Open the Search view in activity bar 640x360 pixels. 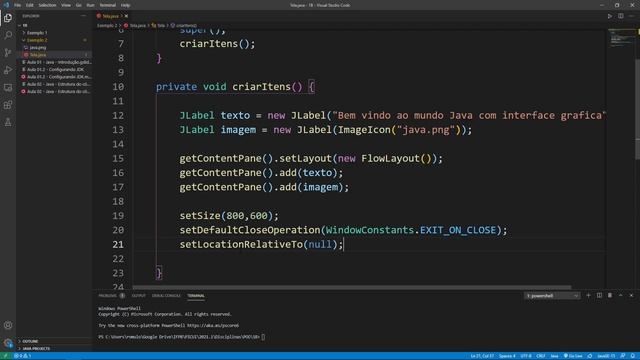coord(8,35)
